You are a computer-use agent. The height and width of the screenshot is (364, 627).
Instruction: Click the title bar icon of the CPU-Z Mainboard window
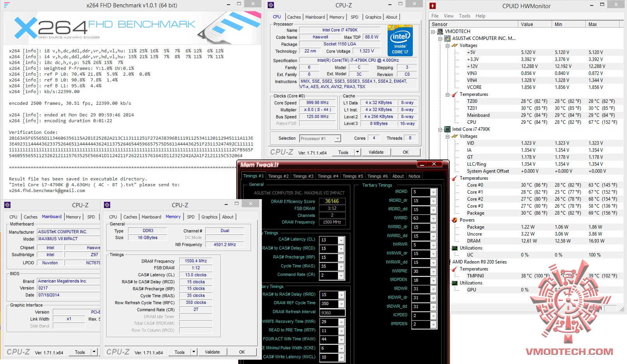7,205
